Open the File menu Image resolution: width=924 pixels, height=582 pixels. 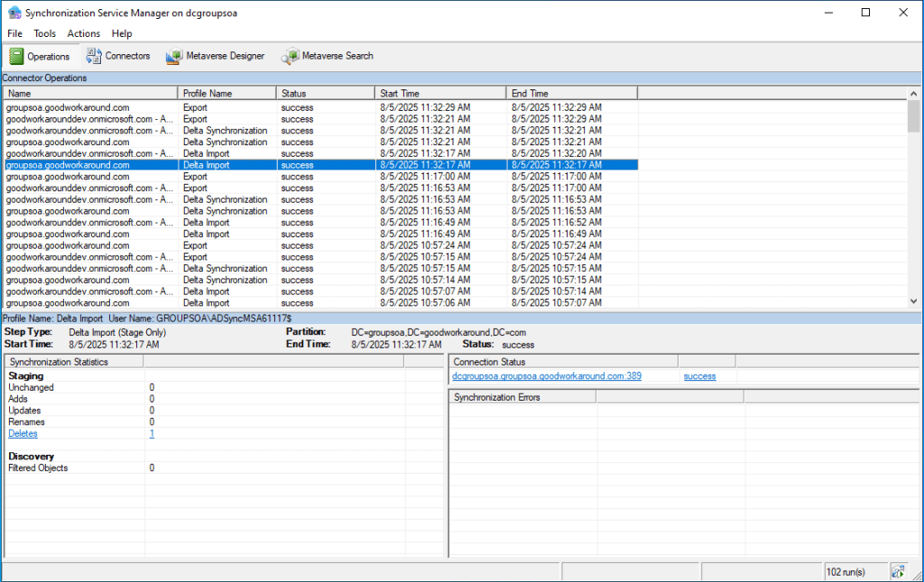(14, 33)
